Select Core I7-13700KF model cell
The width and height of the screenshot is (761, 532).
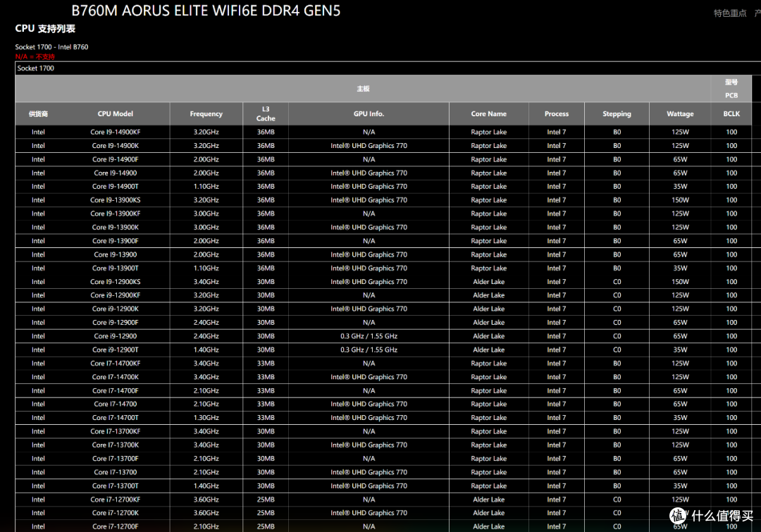(115, 431)
